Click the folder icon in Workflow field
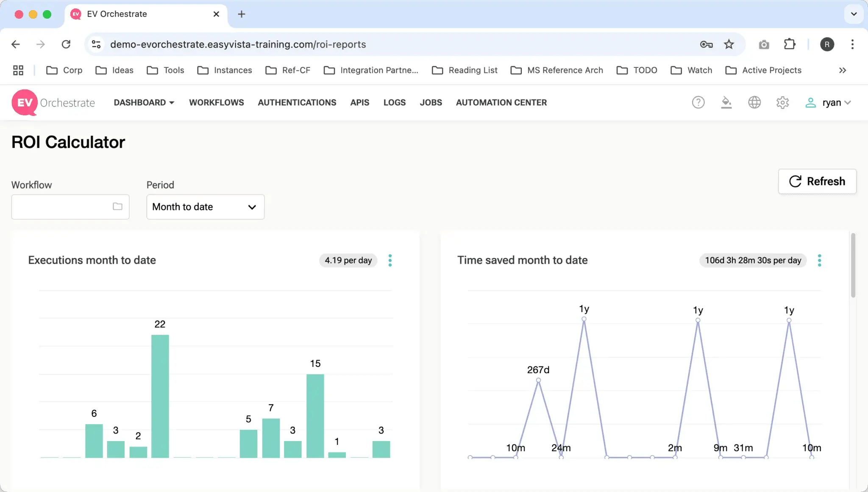Image resolution: width=868 pixels, height=492 pixels. (117, 207)
